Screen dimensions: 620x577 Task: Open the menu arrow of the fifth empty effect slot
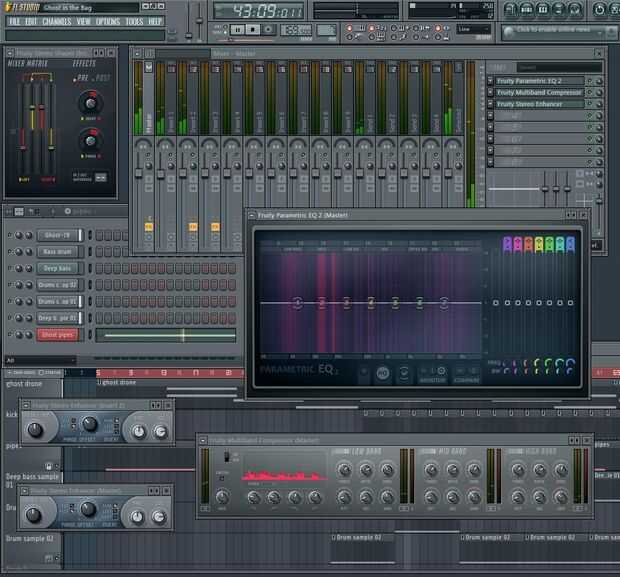(x=490, y=127)
